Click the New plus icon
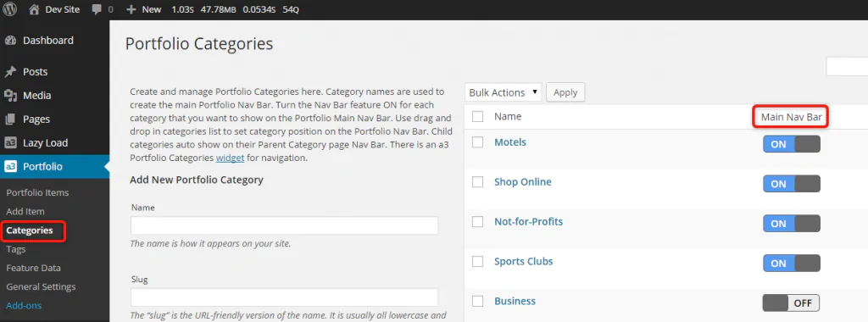This screenshot has height=322, width=868. pos(131,9)
